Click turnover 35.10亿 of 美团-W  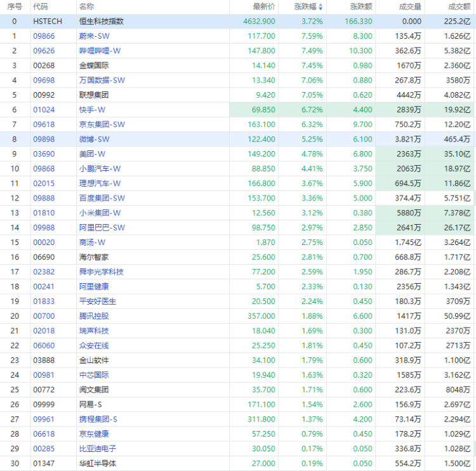(457, 154)
